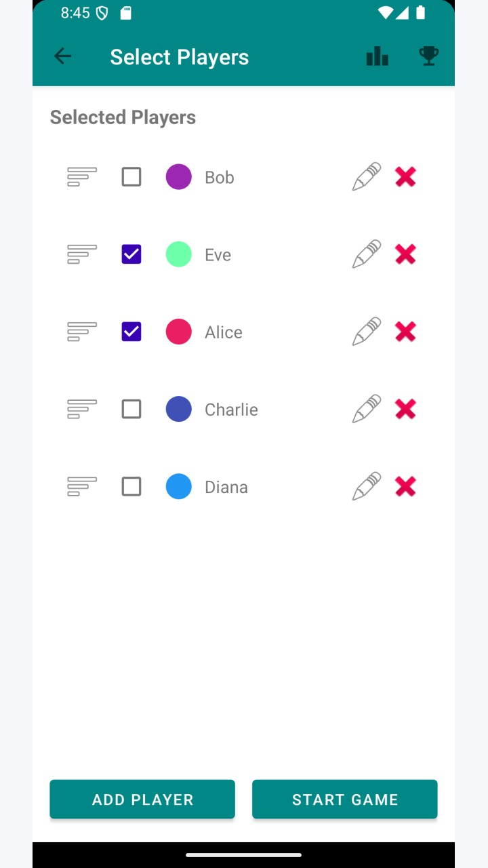Remove Charlie with the red X

pos(405,409)
